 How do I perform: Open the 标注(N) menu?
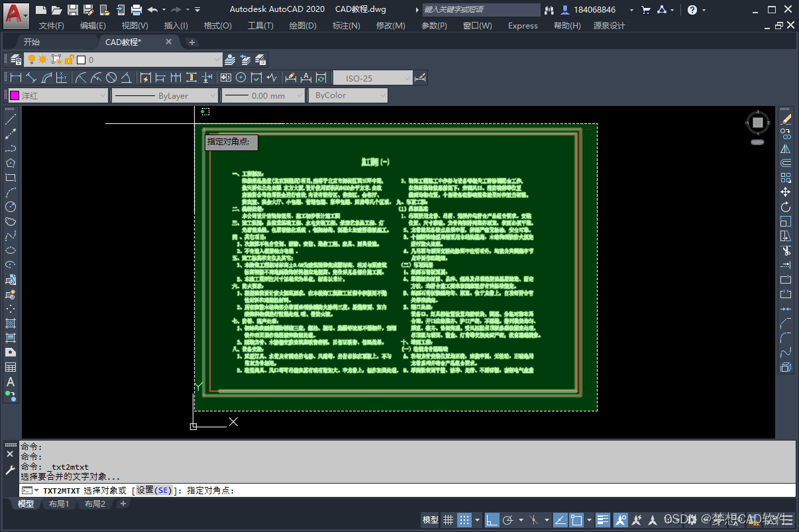click(x=346, y=26)
